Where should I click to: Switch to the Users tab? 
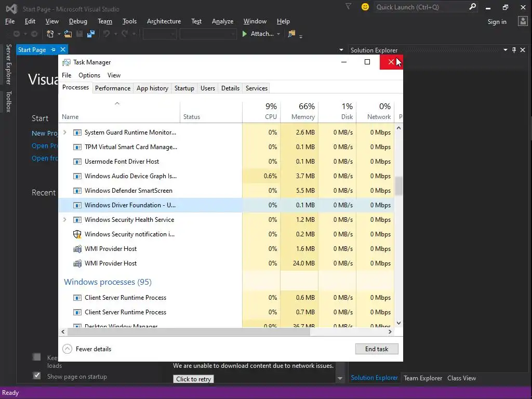pos(208,88)
